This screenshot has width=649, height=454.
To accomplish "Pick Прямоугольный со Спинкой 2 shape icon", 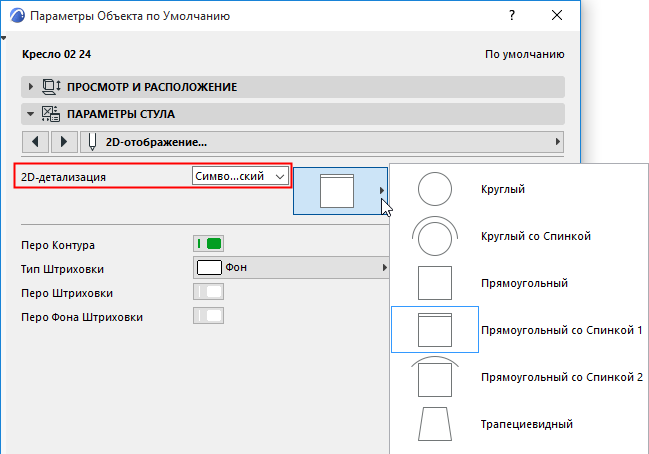I will (x=435, y=377).
